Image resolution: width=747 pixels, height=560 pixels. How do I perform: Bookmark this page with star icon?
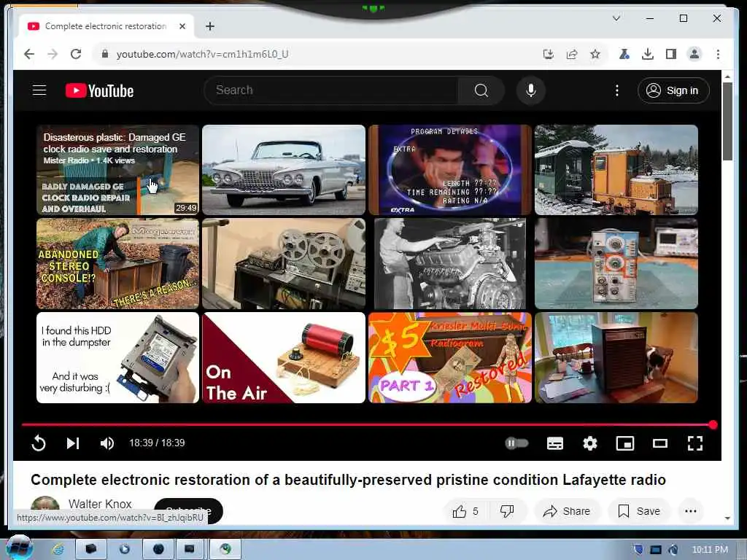[595, 54]
